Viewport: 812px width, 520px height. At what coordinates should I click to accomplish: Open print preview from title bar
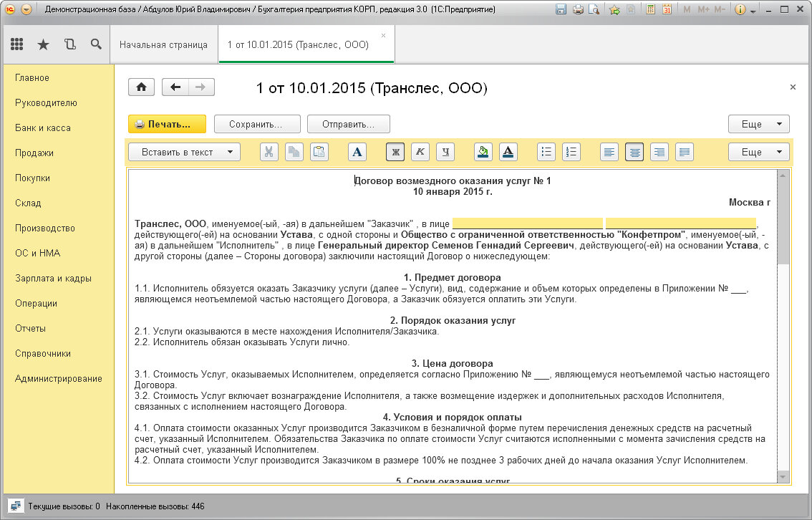click(594, 10)
